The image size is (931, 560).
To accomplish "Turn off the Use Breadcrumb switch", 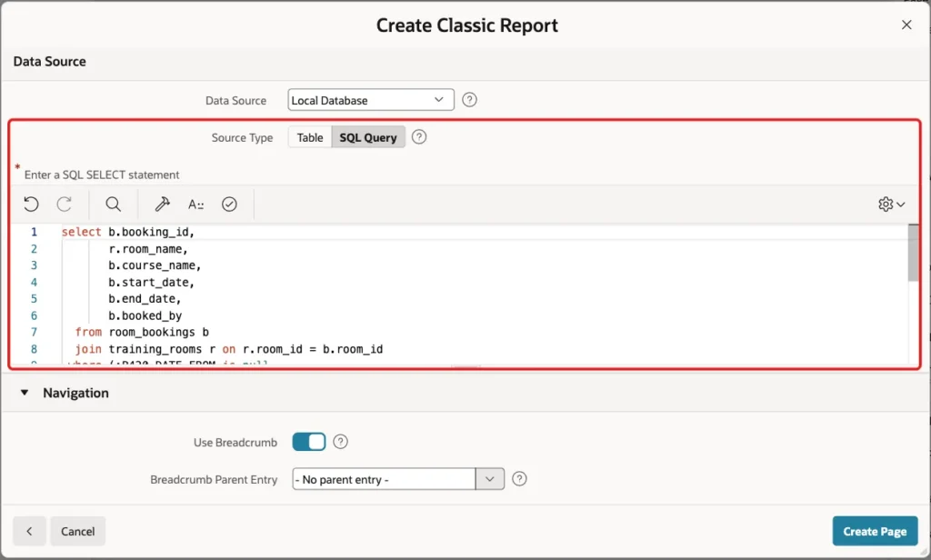I will pos(309,442).
